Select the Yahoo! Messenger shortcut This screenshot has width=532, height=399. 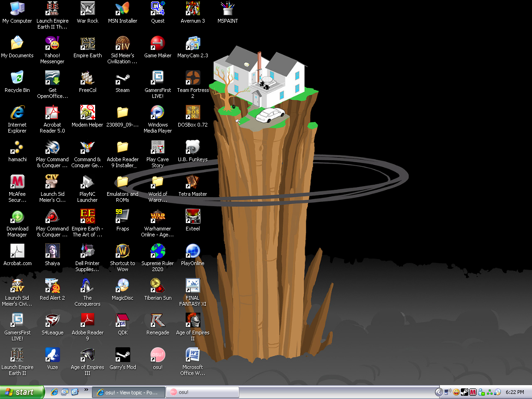[x=52, y=50]
